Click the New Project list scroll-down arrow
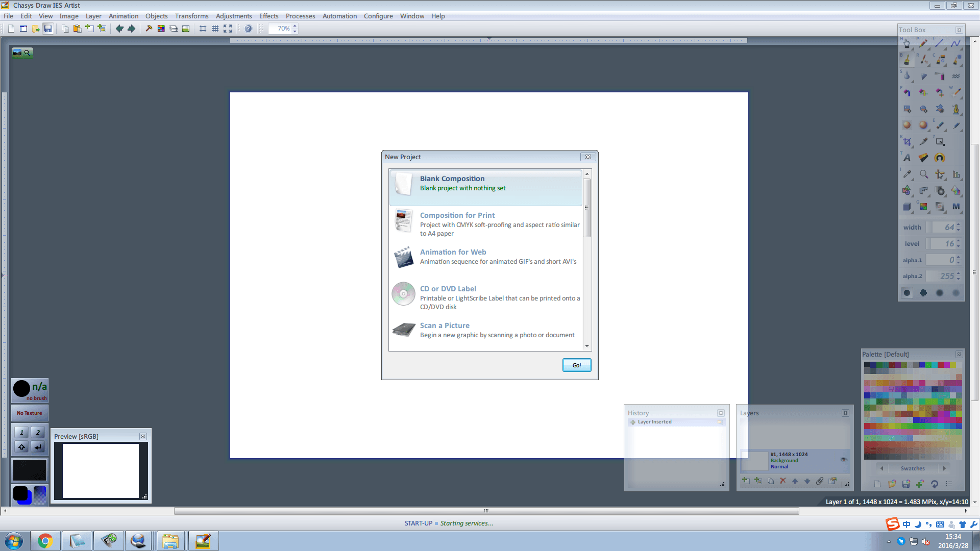980x551 pixels. (x=587, y=346)
